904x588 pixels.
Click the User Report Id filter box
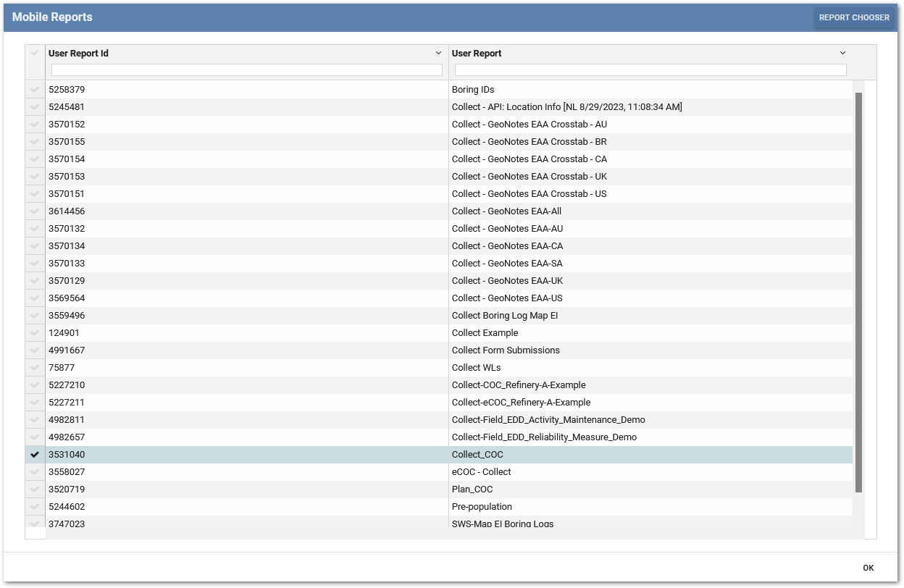[x=246, y=70]
